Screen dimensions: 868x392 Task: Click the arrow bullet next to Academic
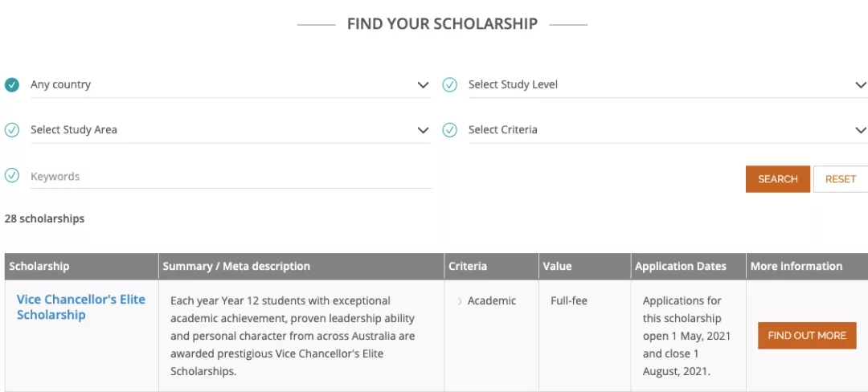coord(460,301)
